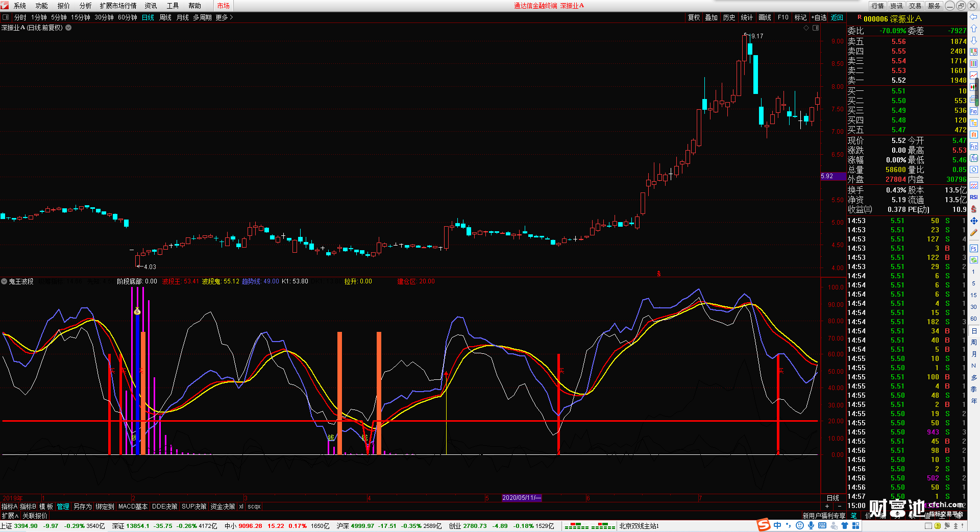Image resolution: width=980 pixels, height=532 pixels.
Task: Open the 多周期 multi-period view
Action: 202,17
